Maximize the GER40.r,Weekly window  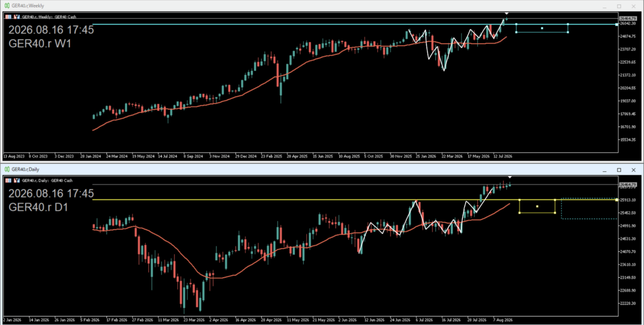click(619, 6)
